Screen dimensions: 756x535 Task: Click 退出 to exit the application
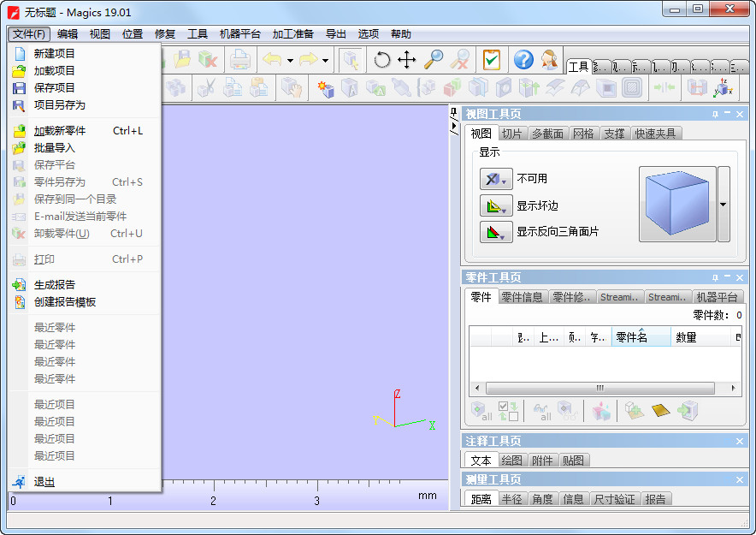(x=44, y=482)
